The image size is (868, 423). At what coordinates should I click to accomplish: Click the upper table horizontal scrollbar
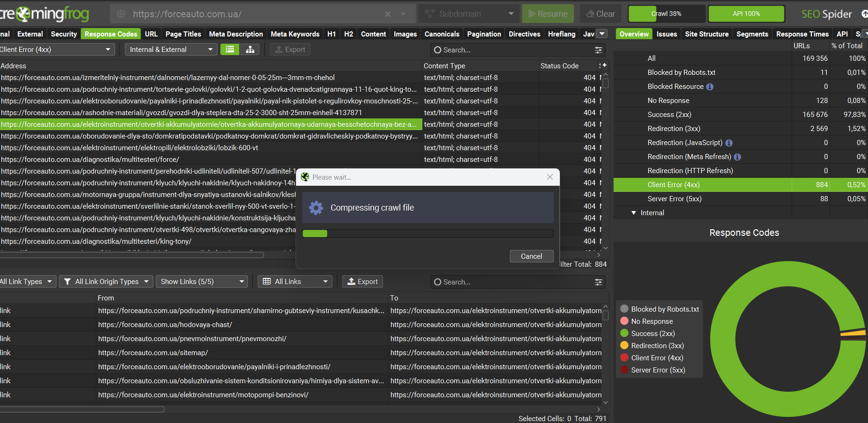click(x=132, y=255)
